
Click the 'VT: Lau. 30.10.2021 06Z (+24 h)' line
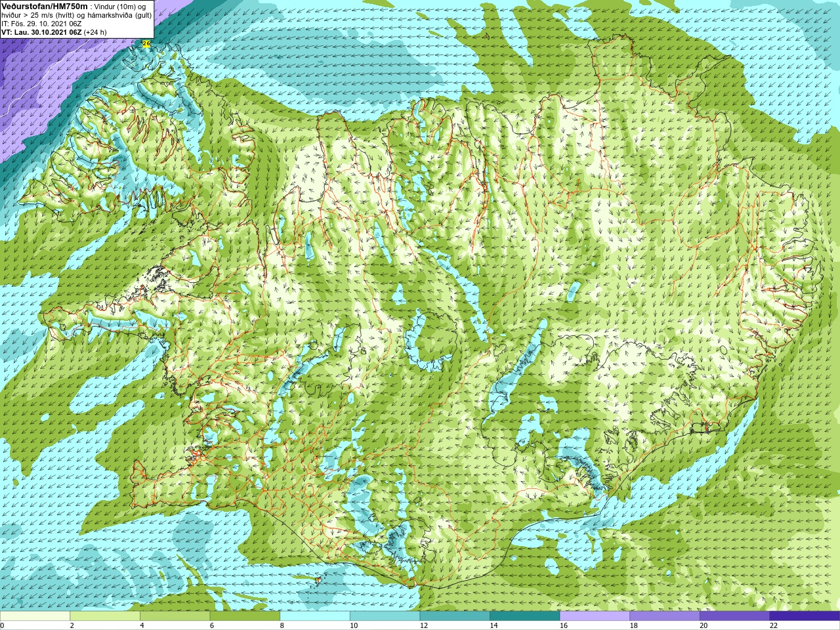click(x=54, y=32)
